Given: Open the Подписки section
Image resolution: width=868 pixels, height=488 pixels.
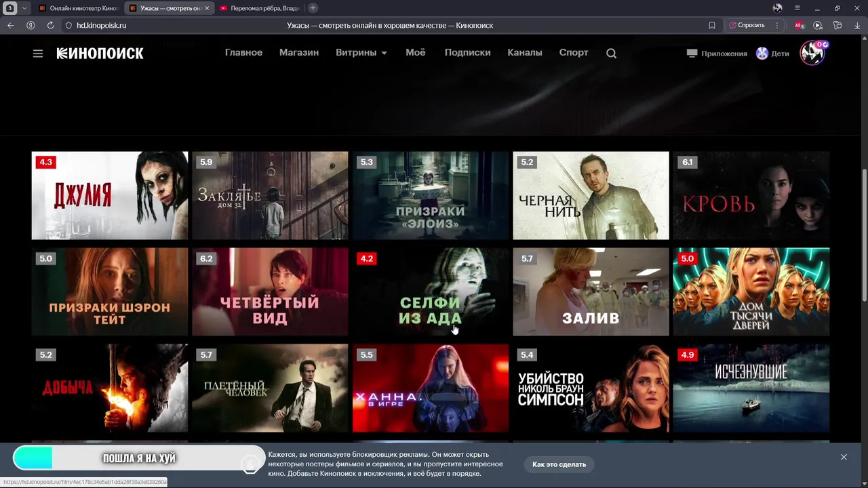Looking at the screenshot, I should tap(467, 53).
